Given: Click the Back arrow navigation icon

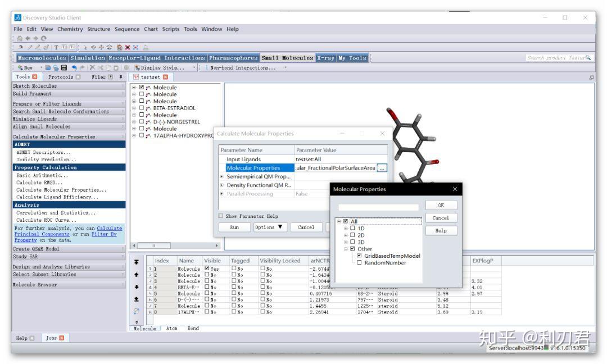Looking at the screenshot, I should (28, 38).
